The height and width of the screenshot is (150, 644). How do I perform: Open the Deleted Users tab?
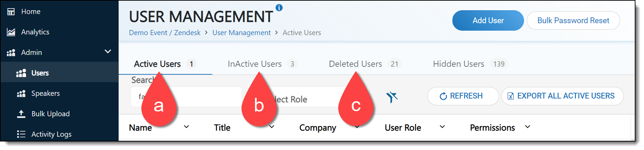tap(355, 64)
